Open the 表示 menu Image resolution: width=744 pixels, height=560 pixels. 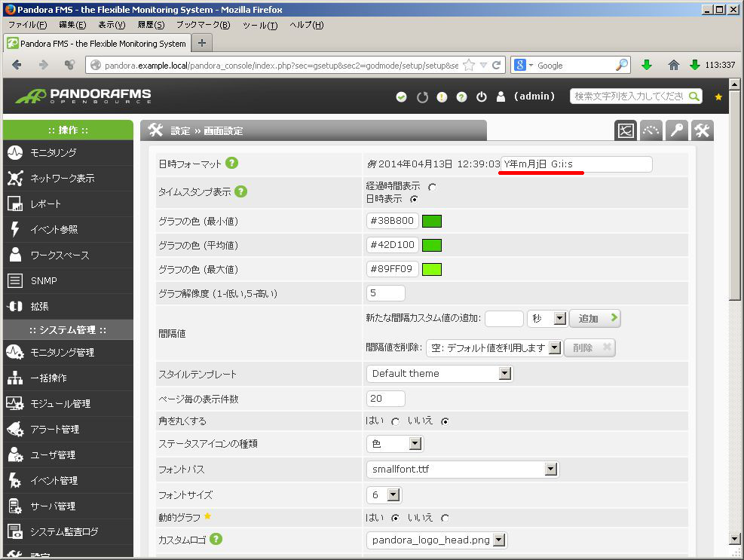click(x=112, y=25)
